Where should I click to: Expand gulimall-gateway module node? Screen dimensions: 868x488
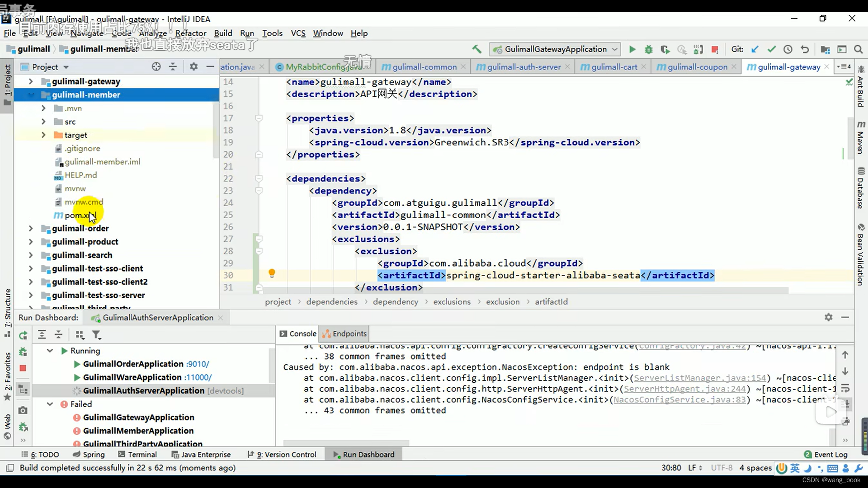tap(31, 81)
